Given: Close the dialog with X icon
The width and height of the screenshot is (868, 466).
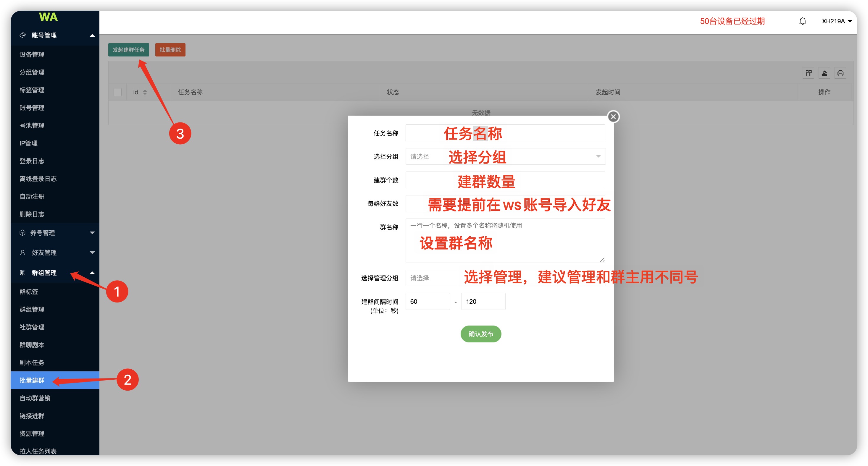Looking at the screenshot, I should 613,117.
